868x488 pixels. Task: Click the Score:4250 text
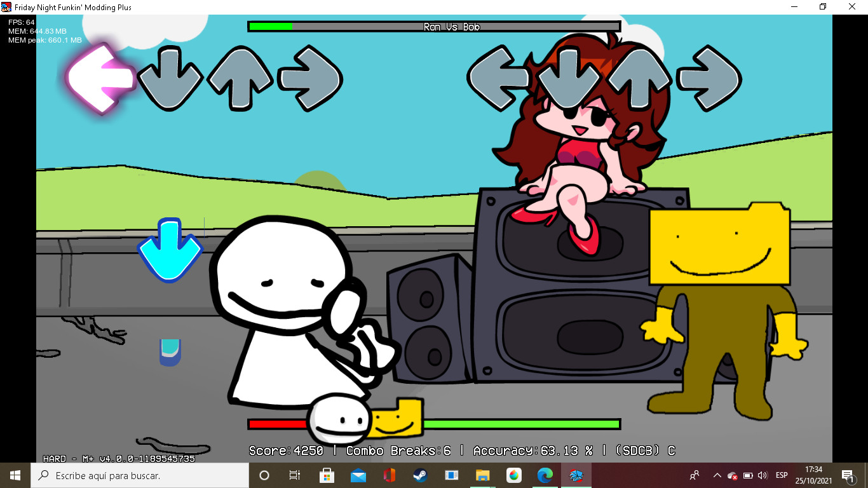(x=286, y=451)
